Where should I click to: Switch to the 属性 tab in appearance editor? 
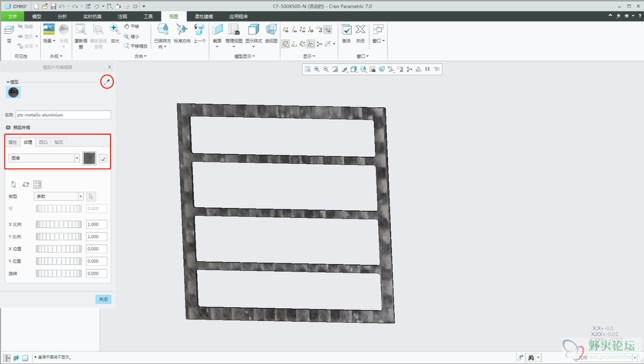tap(13, 142)
